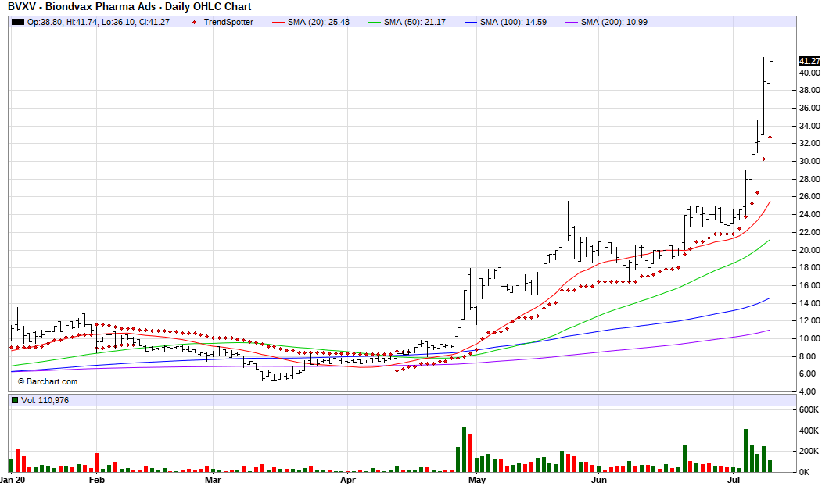Click the 20.00 price axis label
The image size is (829, 504).
pyautogui.click(x=809, y=250)
